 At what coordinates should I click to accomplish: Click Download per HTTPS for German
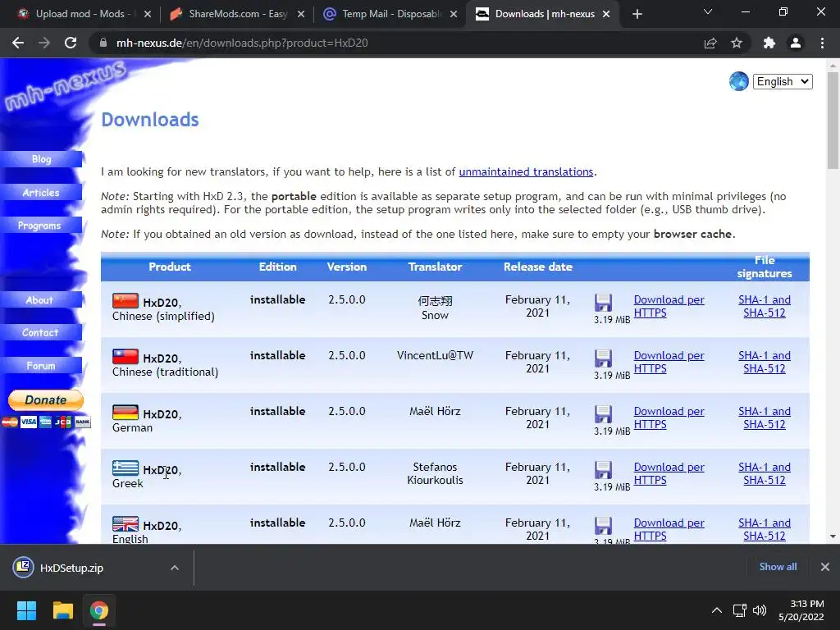(x=669, y=418)
